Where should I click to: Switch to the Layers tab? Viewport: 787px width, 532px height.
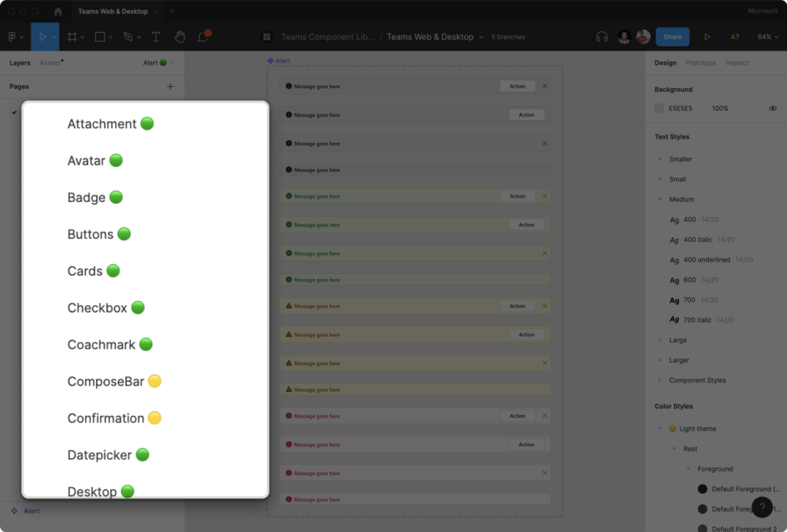pyautogui.click(x=20, y=63)
